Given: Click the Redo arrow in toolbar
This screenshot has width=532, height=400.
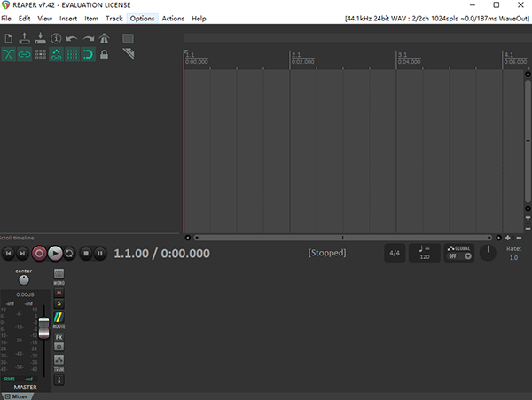Looking at the screenshot, I should 88,38.
